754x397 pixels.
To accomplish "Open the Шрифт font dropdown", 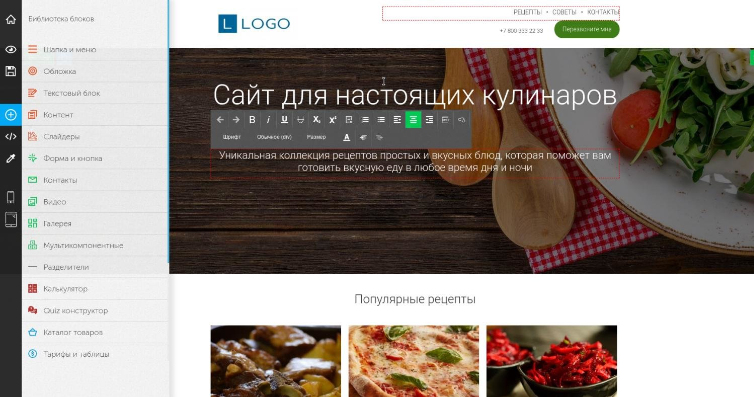I will click(x=231, y=137).
